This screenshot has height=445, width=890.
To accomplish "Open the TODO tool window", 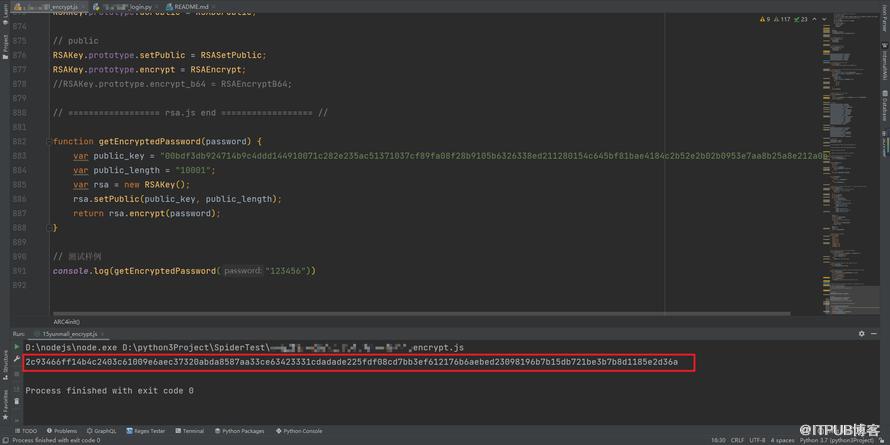I will [26, 431].
